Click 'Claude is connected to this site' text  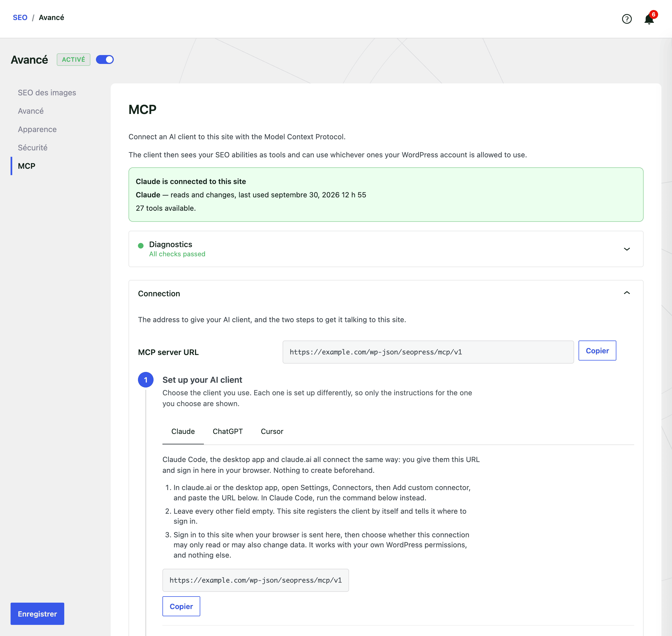coord(191,181)
